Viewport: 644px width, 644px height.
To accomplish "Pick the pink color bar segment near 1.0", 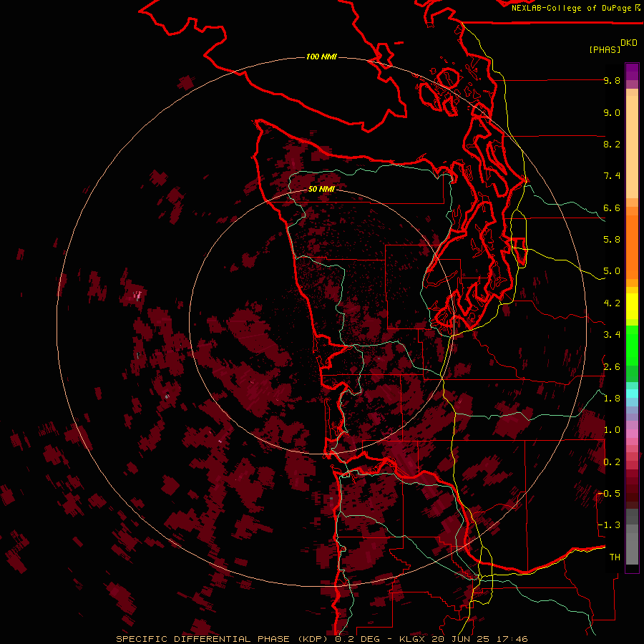I will point(632,434).
